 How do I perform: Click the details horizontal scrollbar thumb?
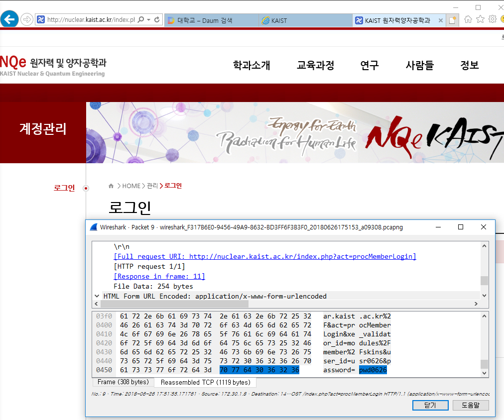point(174,304)
